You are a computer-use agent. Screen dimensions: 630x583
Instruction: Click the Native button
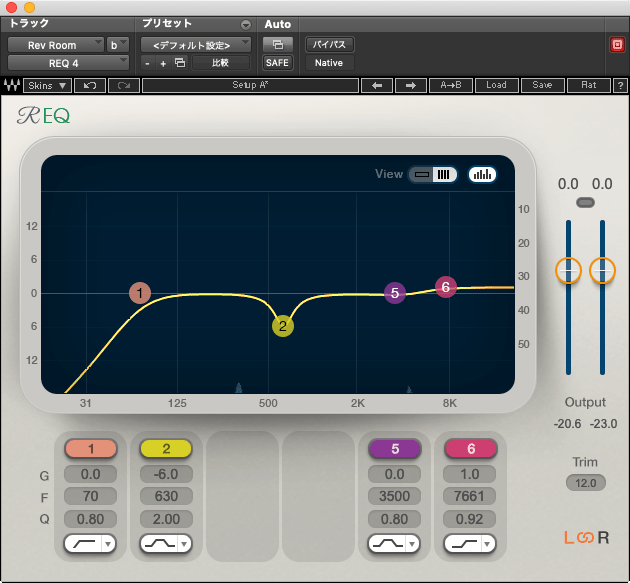(x=329, y=63)
